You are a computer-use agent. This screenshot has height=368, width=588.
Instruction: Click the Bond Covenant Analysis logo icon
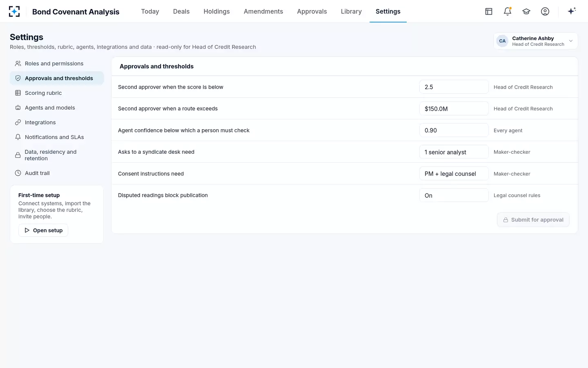coord(14,11)
